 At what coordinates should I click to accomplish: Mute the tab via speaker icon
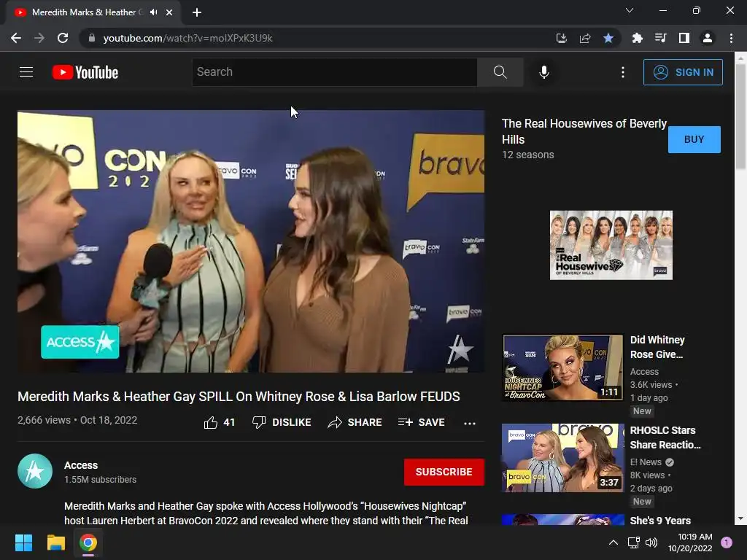click(153, 12)
